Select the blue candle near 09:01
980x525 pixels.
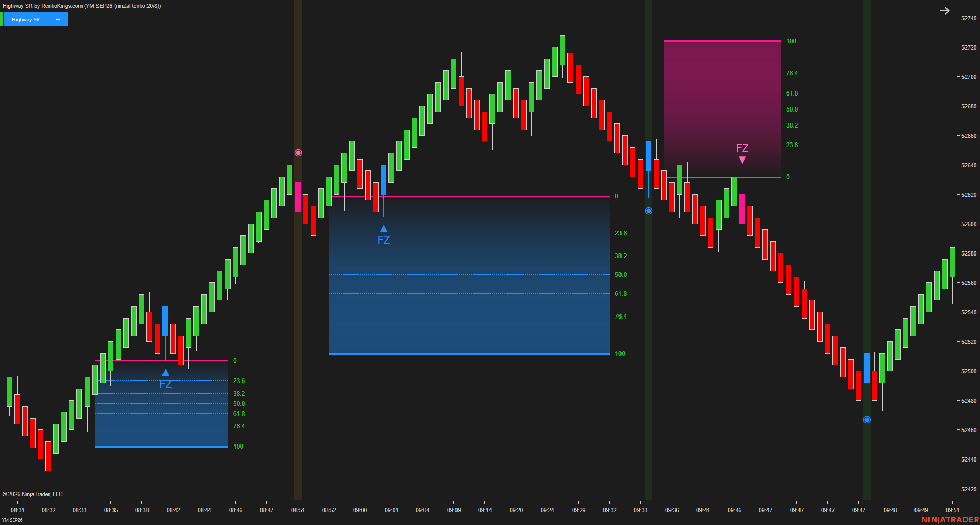pyautogui.click(x=383, y=180)
